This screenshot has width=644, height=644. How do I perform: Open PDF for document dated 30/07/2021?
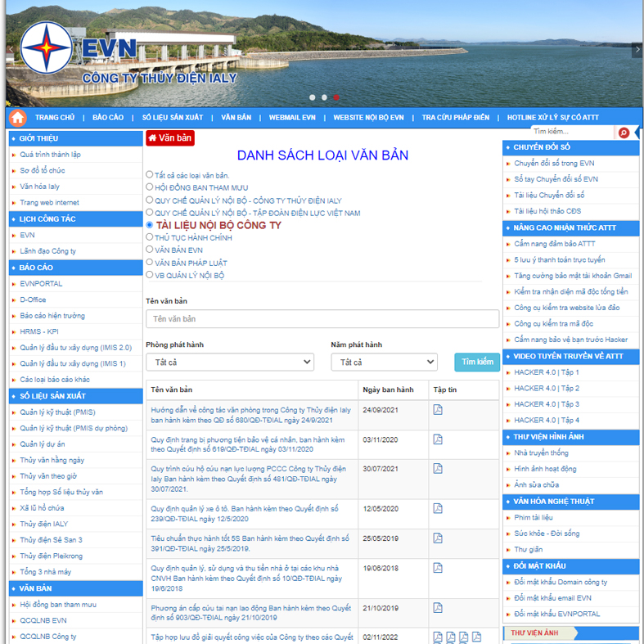[x=438, y=468]
